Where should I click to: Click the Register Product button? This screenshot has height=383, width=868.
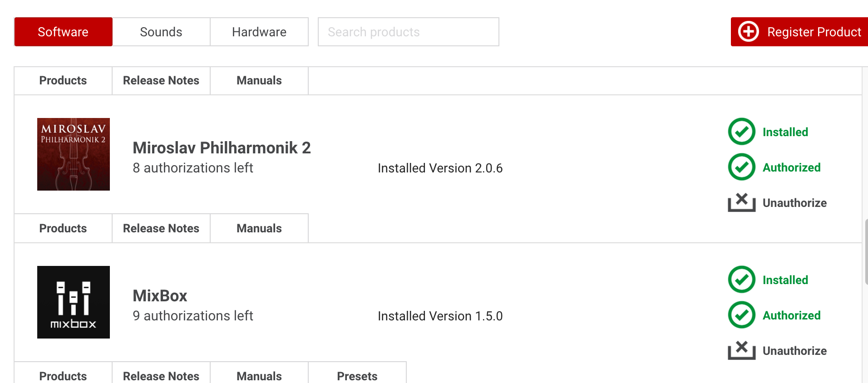(799, 32)
